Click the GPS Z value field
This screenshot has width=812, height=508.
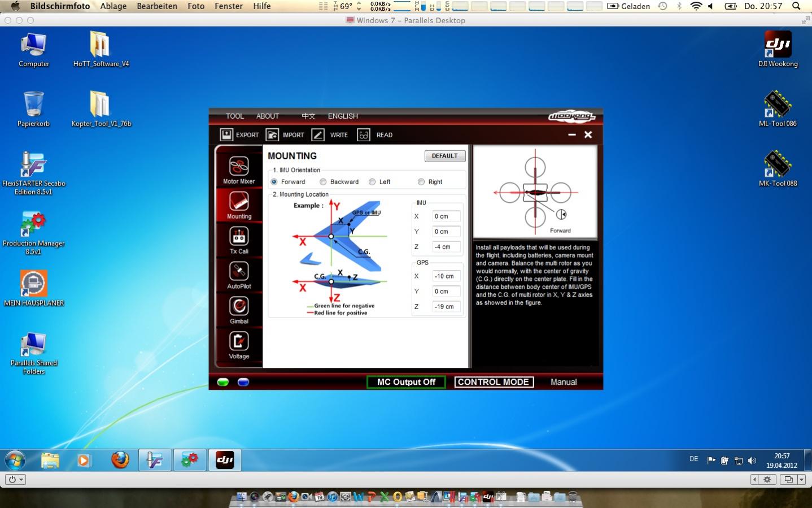click(x=446, y=307)
